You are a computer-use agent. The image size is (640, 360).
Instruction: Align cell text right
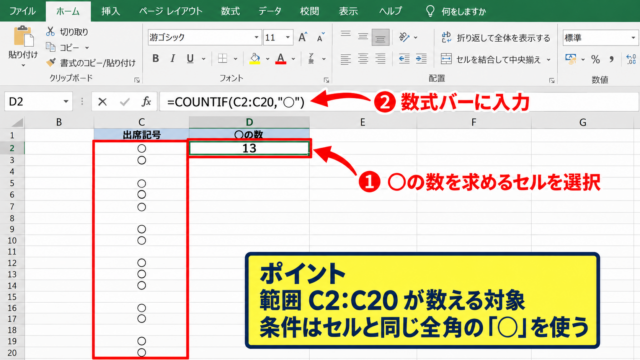[x=380, y=59]
